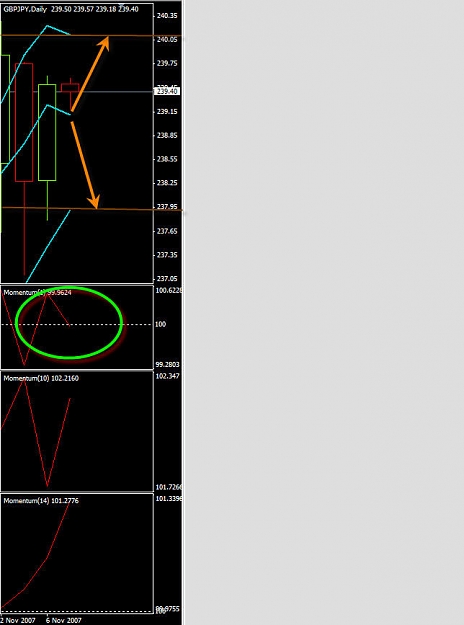Screen dimensions: 464x625
Task: Select the tall red candlestick body
Action: [24, 122]
